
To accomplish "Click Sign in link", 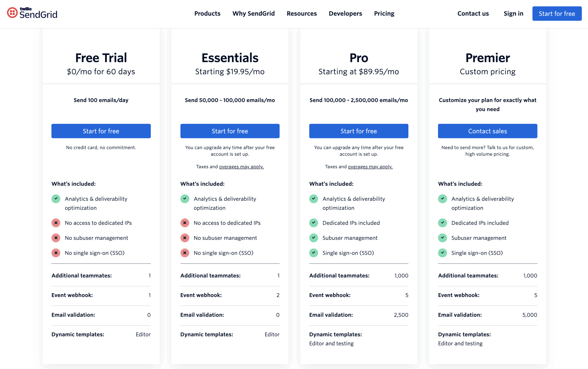I will coord(513,14).
